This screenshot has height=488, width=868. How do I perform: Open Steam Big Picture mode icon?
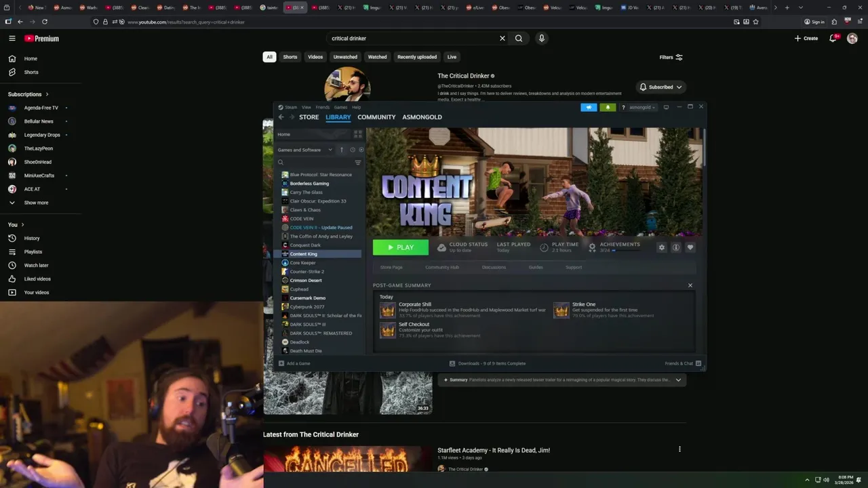(x=666, y=107)
